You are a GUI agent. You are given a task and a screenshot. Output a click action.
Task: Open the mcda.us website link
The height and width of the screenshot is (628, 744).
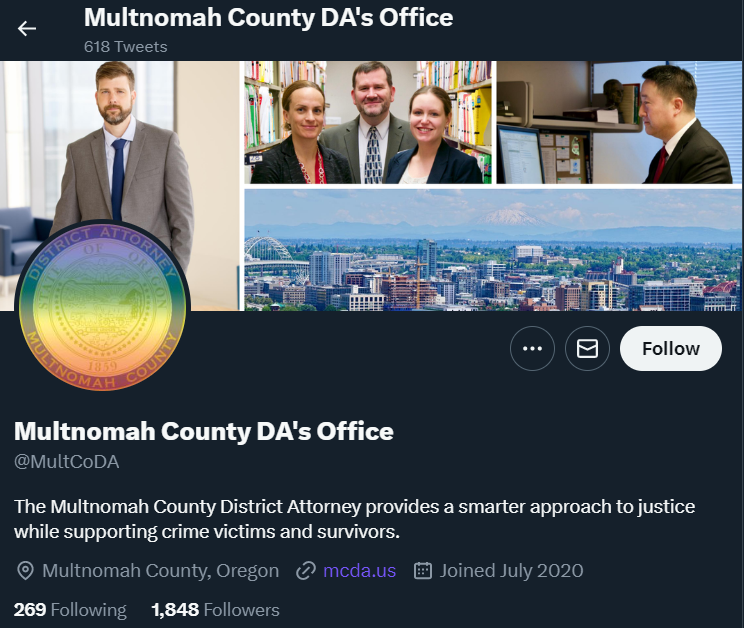click(x=359, y=571)
